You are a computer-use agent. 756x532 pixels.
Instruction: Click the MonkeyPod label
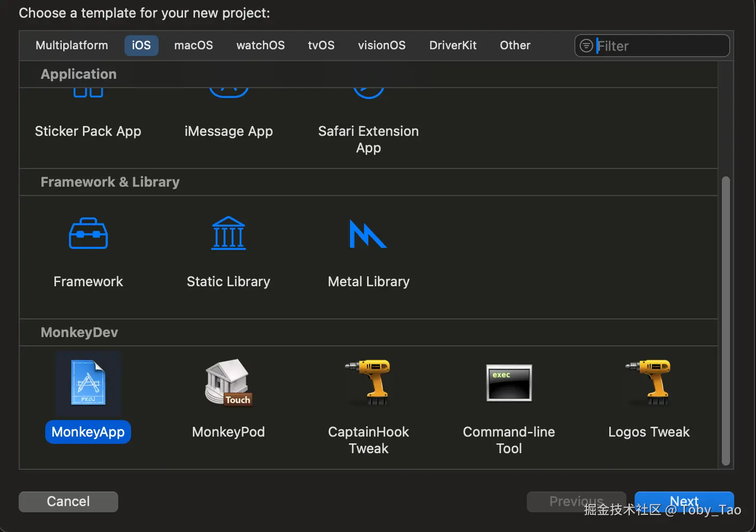(229, 432)
